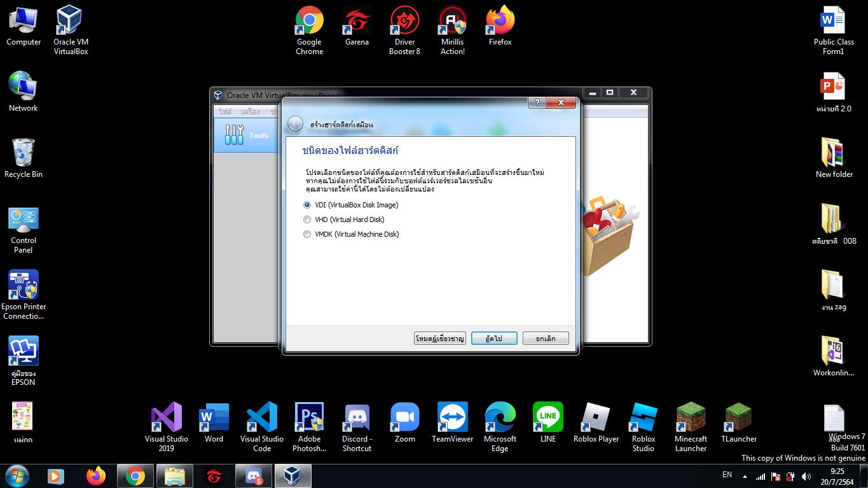The image size is (868, 488).
Task: Open Roblox Player shortcut
Action: tap(596, 424)
